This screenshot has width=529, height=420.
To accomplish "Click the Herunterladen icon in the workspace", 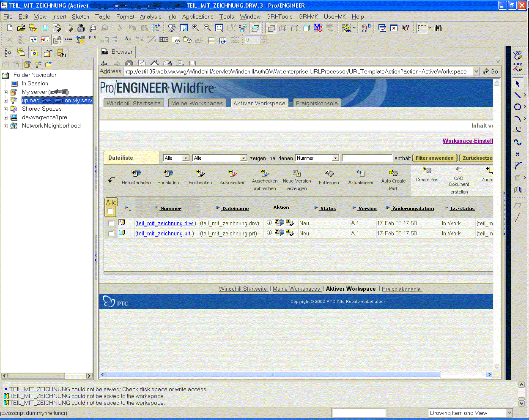I will coord(136,173).
